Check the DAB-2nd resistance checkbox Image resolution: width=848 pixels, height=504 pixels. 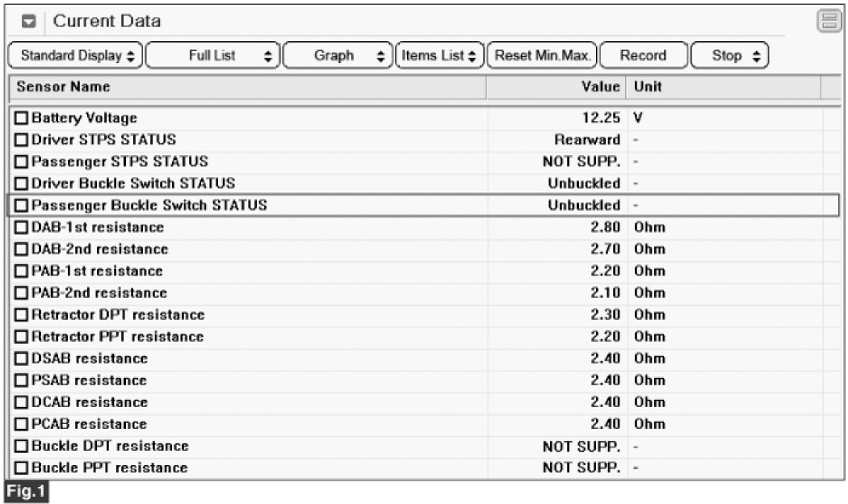pos(21,250)
